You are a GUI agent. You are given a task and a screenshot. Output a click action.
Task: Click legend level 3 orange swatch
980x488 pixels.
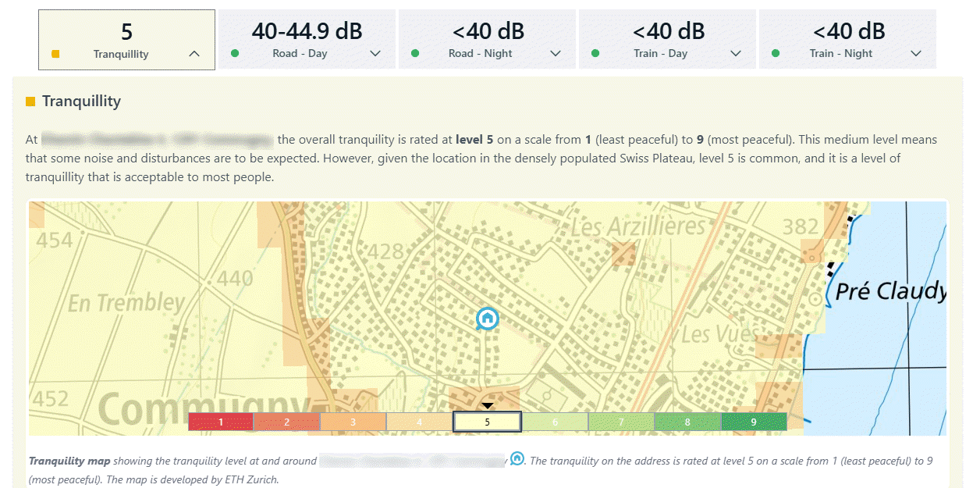click(x=353, y=422)
